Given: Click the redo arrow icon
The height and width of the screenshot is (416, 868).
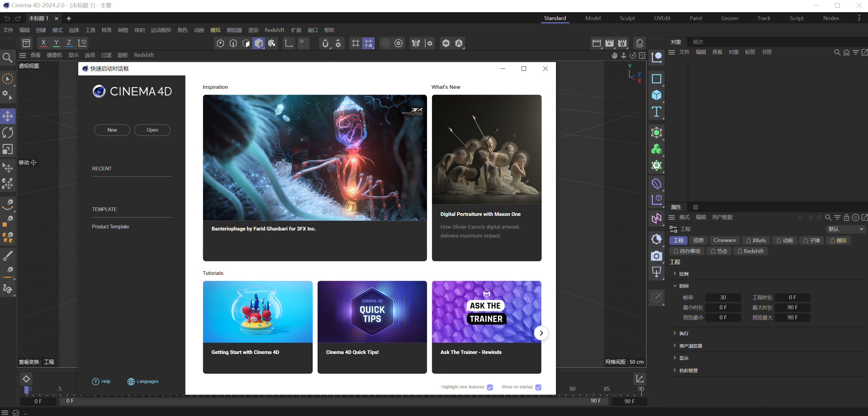Looking at the screenshot, I should [x=18, y=18].
